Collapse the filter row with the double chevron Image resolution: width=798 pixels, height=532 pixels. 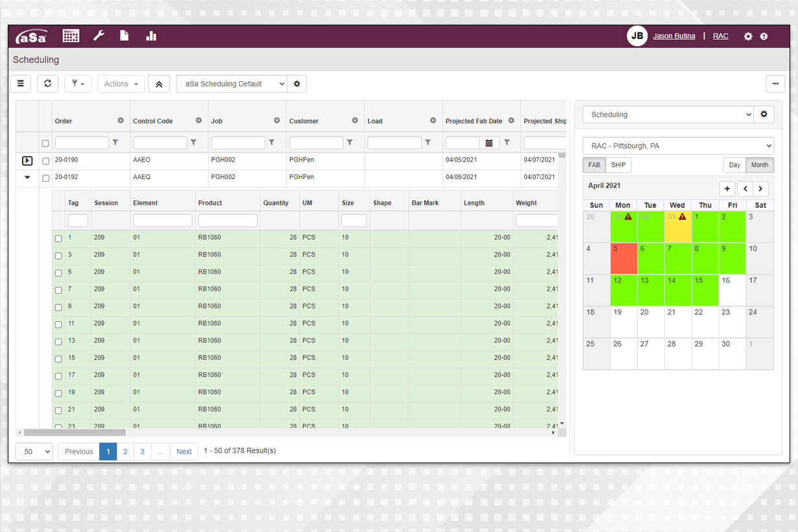pos(159,83)
